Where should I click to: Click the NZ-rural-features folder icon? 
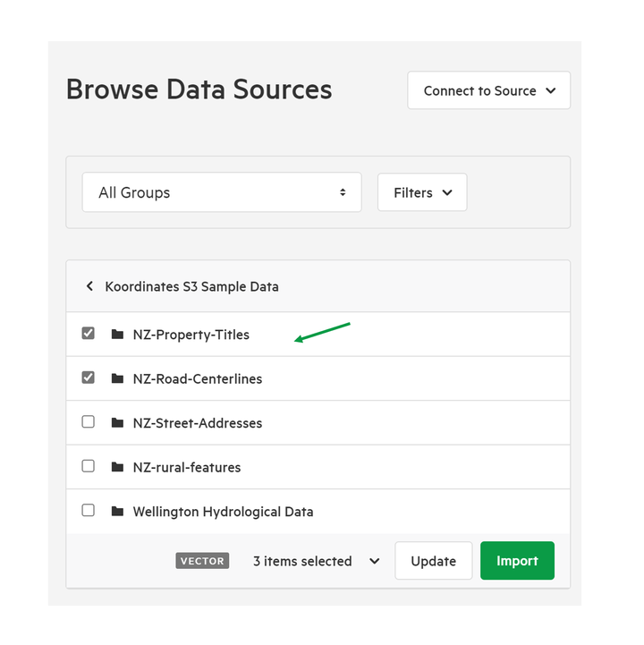tap(117, 467)
